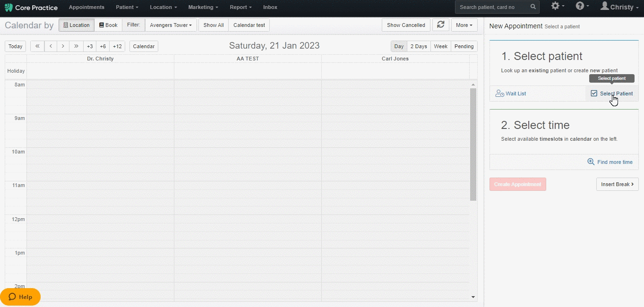
Task: Select the Pending view
Action: coord(464,46)
